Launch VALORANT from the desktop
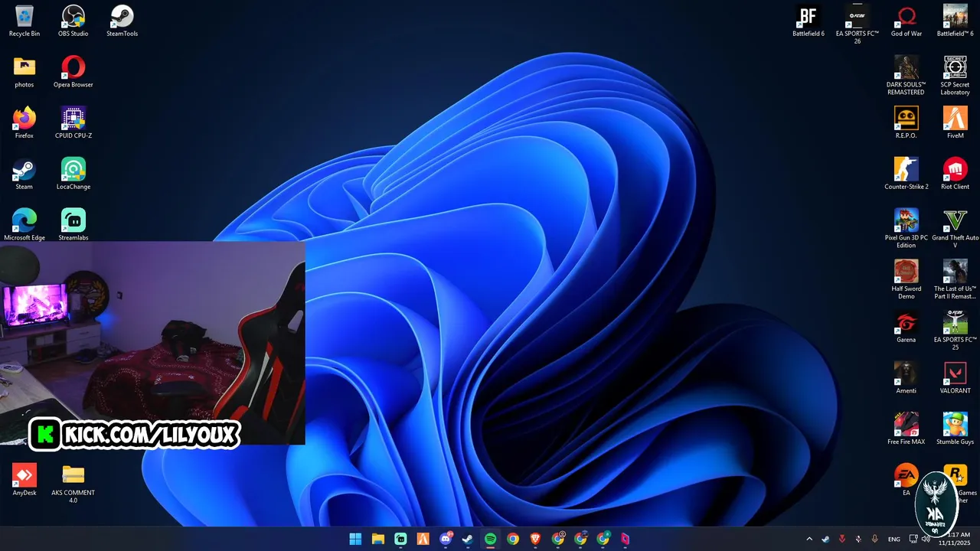 [x=955, y=377]
